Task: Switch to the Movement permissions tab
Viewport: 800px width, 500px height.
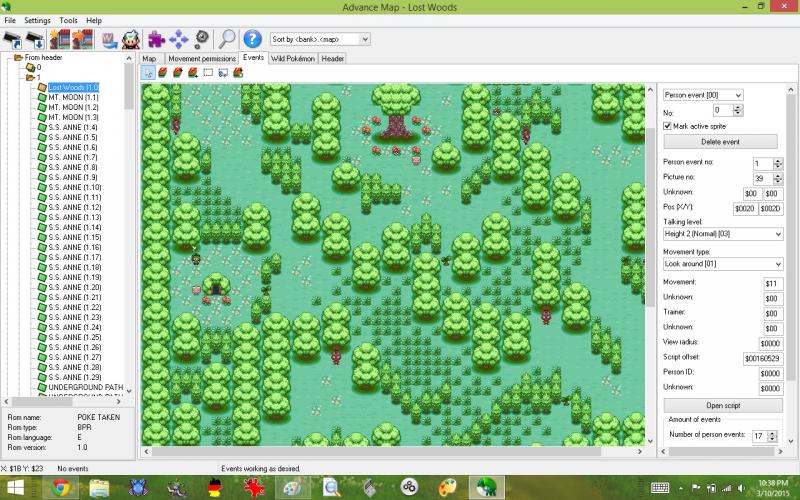Action: [x=202, y=59]
